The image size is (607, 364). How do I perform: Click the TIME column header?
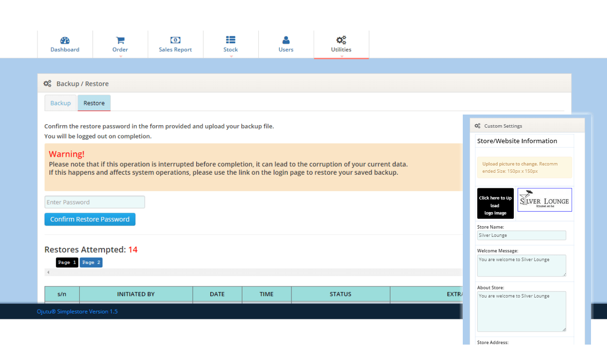(x=267, y=294)
